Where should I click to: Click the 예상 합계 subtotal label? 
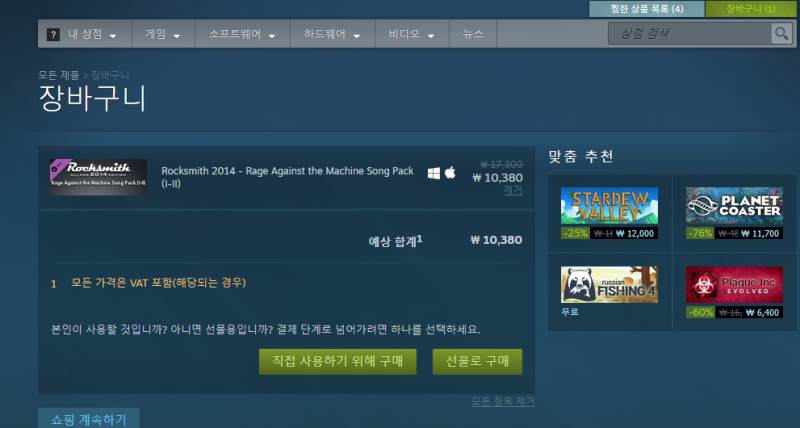click(x=395, y=241)
